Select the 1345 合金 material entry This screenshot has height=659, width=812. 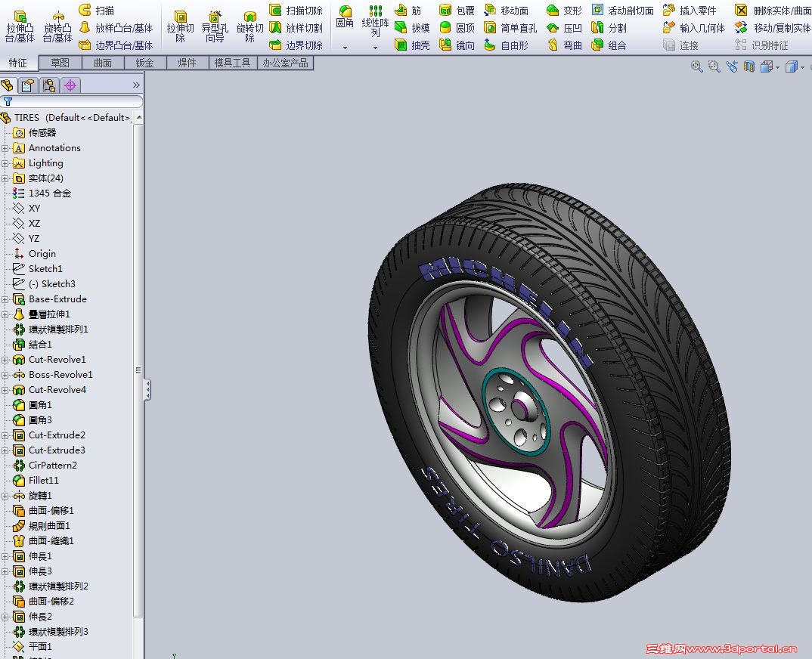coord(42,193)
